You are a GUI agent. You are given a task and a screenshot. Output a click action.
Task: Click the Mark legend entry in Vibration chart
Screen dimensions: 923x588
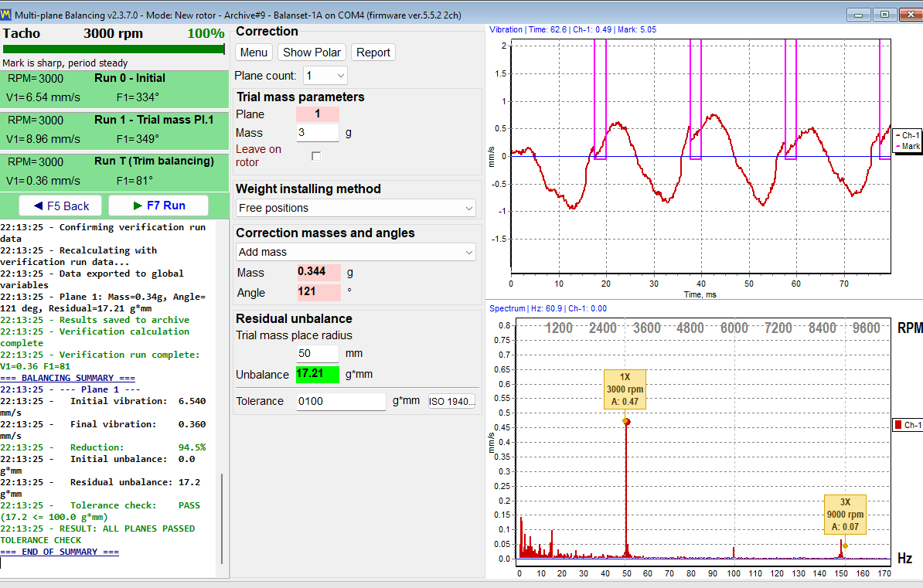coord(907,146)
